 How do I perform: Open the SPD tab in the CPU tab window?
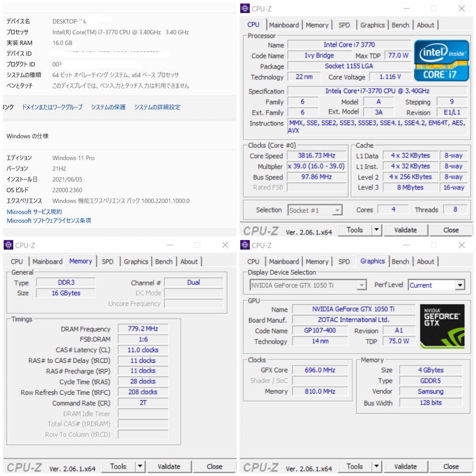coord(344,25)
